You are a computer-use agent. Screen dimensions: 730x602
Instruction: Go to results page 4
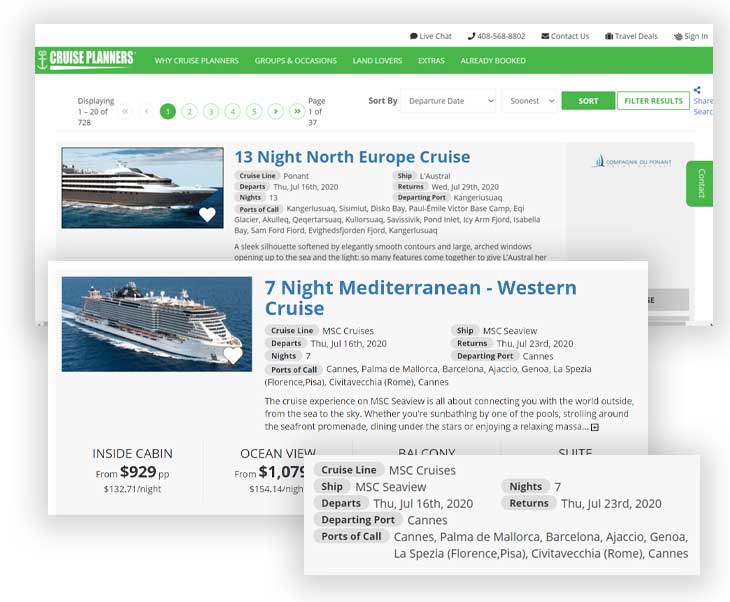(232, 111)
